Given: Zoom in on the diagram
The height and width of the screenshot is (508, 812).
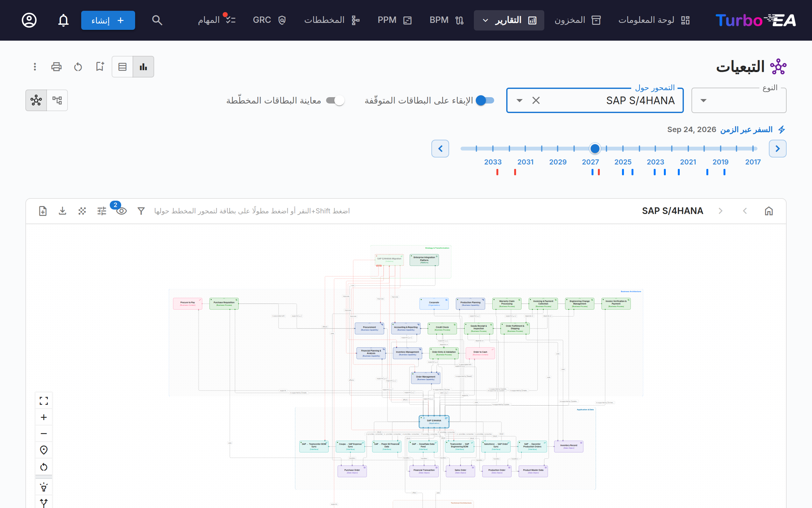Looking at the screenshot, I should 44,417.
